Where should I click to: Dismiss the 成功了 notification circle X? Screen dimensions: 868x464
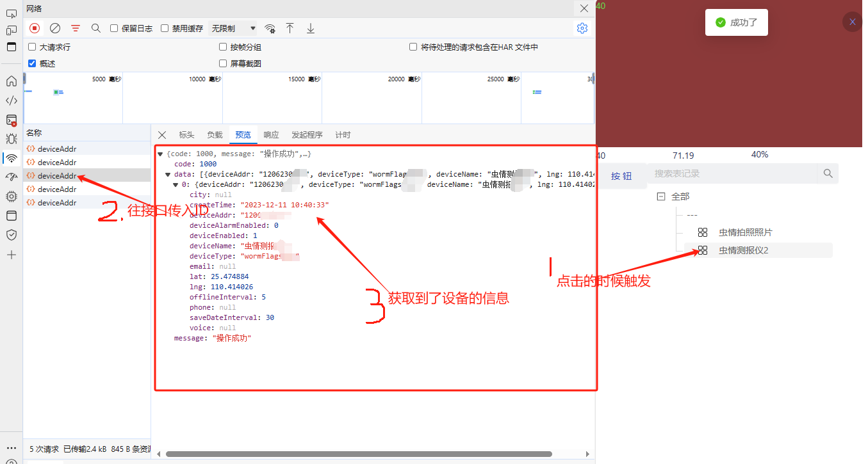852,22
